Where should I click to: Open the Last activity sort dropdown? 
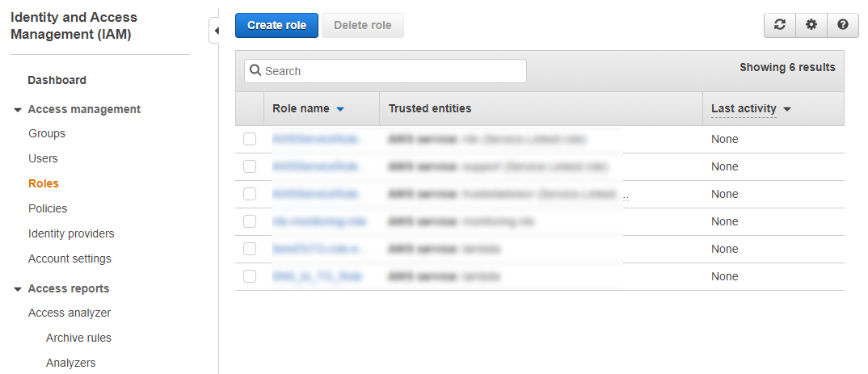click(786, 109)
